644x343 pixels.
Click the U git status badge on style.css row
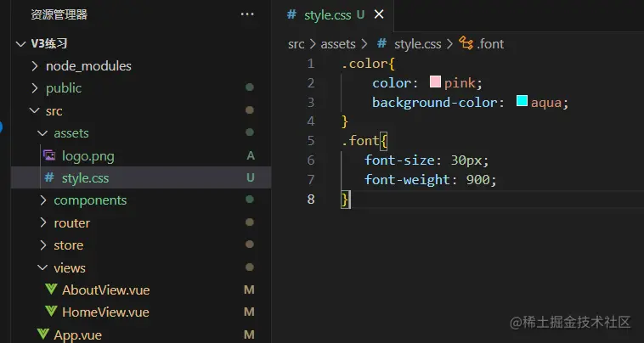pos(250,177)
